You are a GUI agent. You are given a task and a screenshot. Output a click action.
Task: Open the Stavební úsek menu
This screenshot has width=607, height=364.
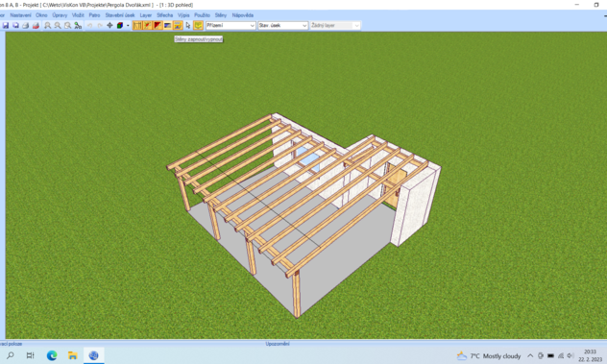(120, 15)
